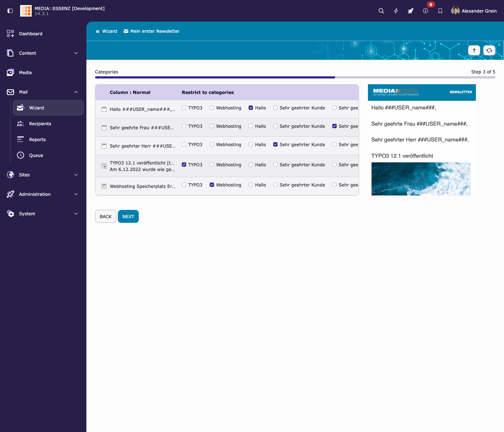Screen dimensions: 504x432
Task: Open the rocket icon in top bar
Action: pyautogui.click(x=411, y=11)
